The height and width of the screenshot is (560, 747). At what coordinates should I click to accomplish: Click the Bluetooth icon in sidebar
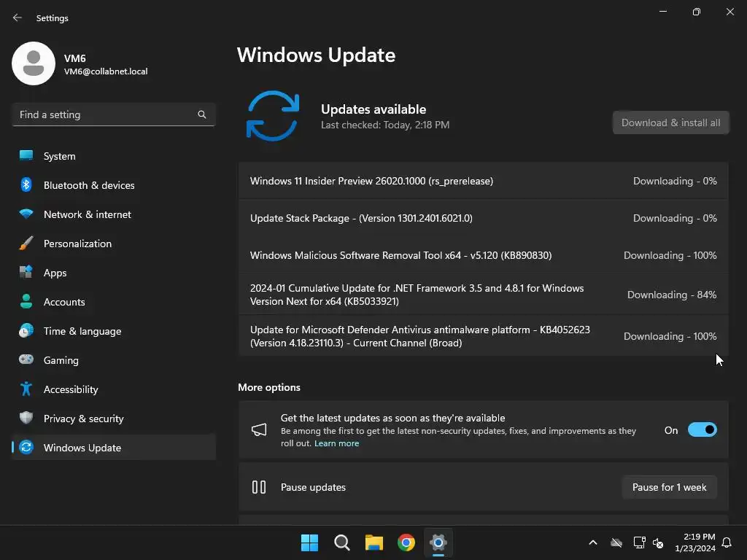26,184
